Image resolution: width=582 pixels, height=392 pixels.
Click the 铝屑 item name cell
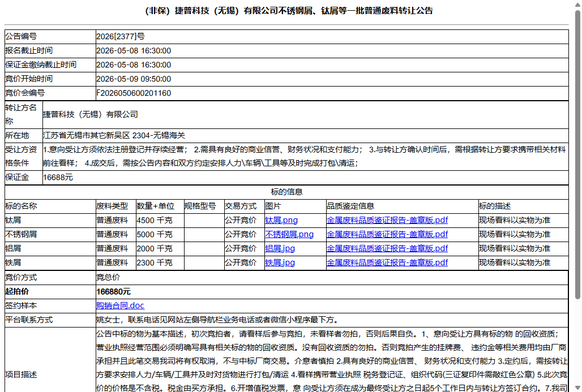(50, 248)
